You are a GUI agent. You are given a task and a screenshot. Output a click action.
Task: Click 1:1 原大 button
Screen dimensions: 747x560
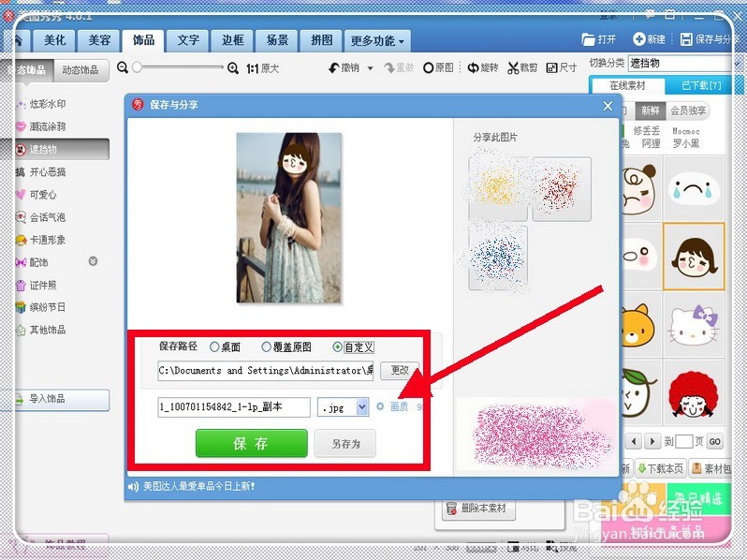(262, 68)
